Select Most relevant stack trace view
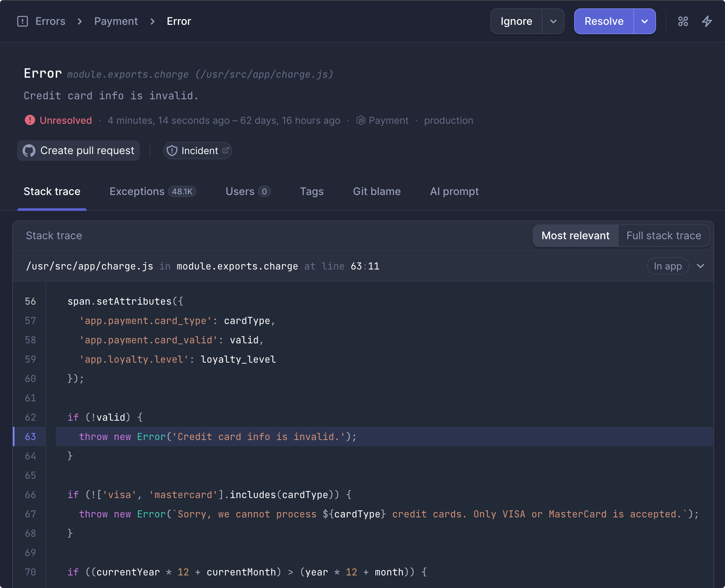This screenshot has height=588, width=725. (x=575, y=236)
